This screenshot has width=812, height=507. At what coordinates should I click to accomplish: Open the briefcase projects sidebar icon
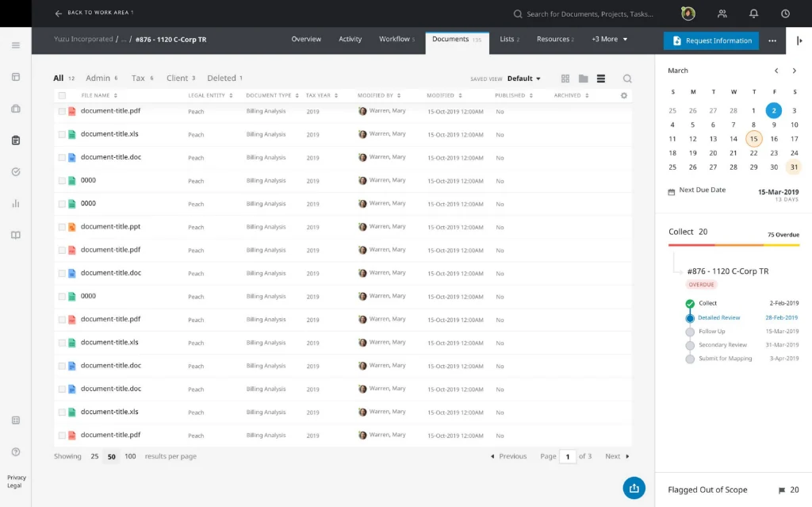point(16,109)
